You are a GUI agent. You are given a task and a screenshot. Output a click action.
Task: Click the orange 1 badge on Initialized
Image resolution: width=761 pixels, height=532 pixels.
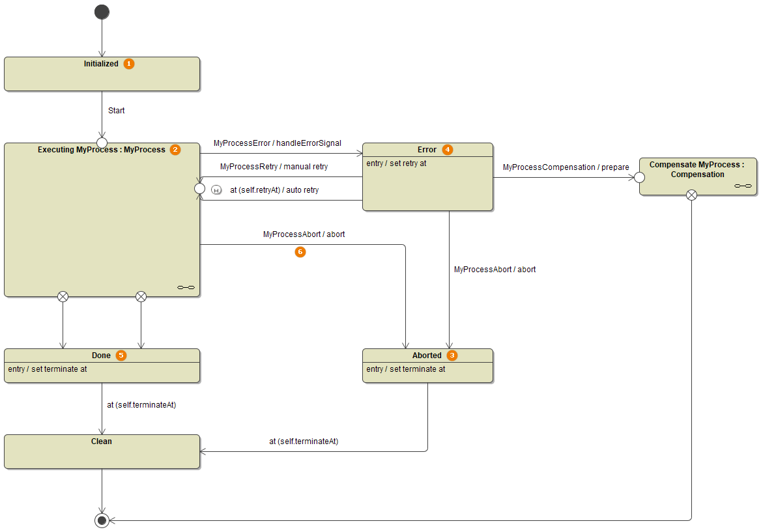(128, 64)
